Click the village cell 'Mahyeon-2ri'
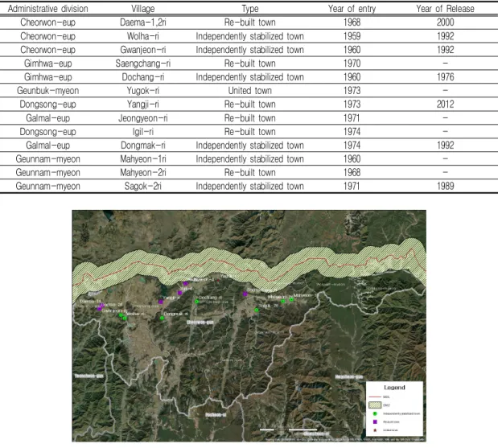The width and height of the screenshot is (498, 448). click(x=143, y=173)
